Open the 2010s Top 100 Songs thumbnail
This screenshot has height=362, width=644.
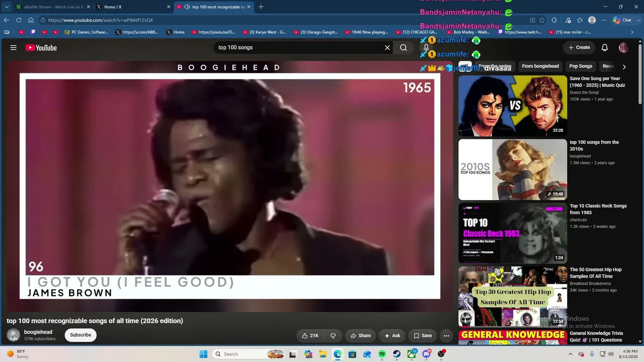pos(513,169)
